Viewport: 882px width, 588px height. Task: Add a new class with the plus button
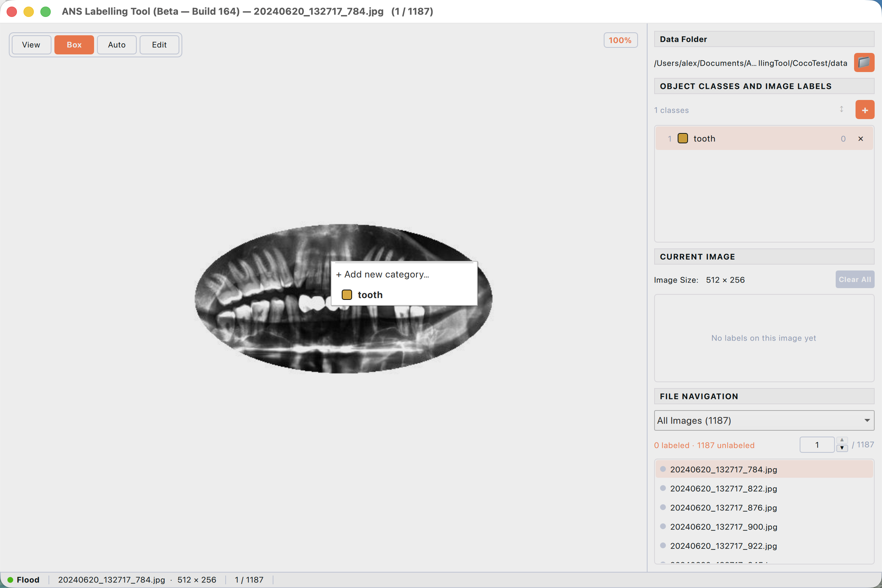[865, 110]
